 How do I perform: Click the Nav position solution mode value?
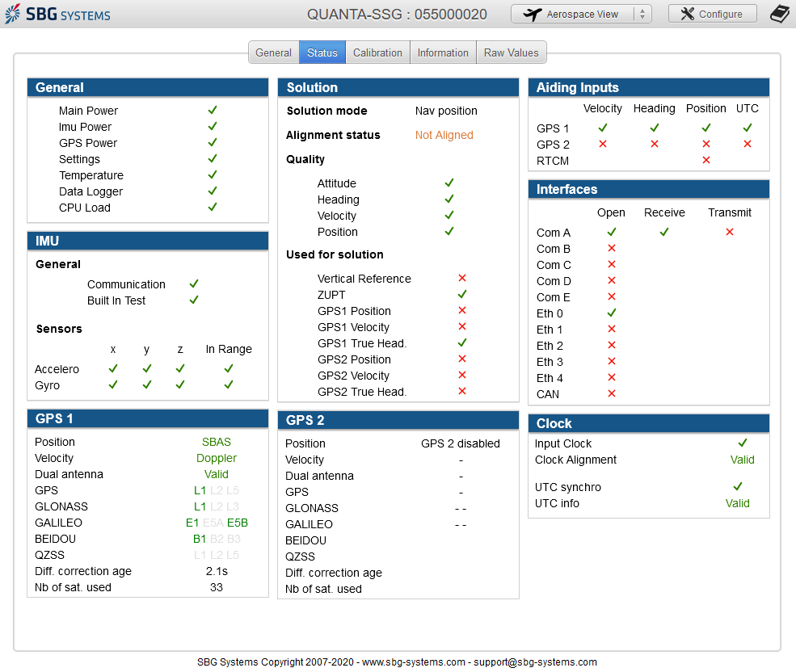pyautogui.click(x=446, y=111)
